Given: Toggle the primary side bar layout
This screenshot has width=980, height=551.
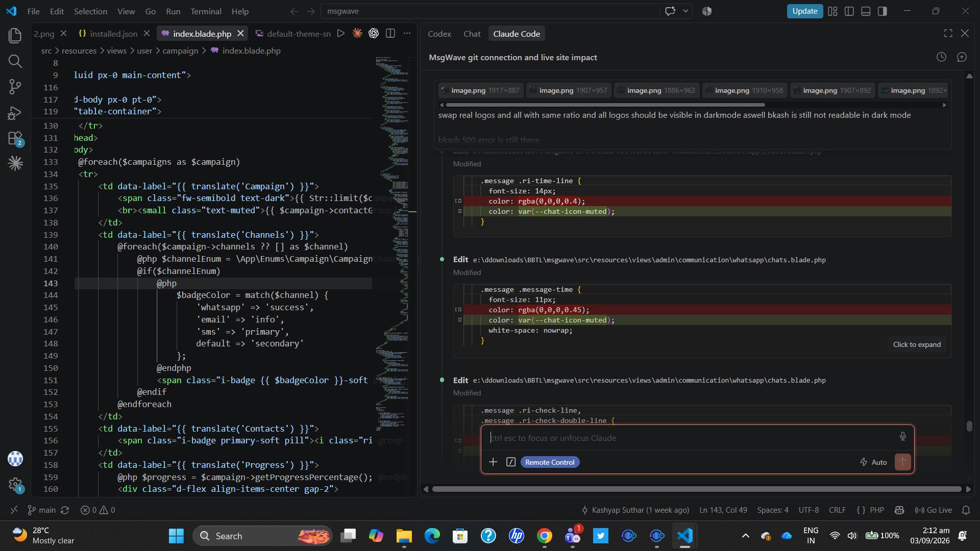Looking at the screenshot, I should 849,11.
